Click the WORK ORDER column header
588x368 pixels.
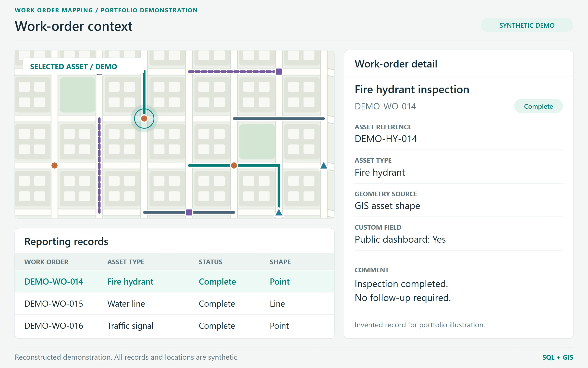[46, 262]
